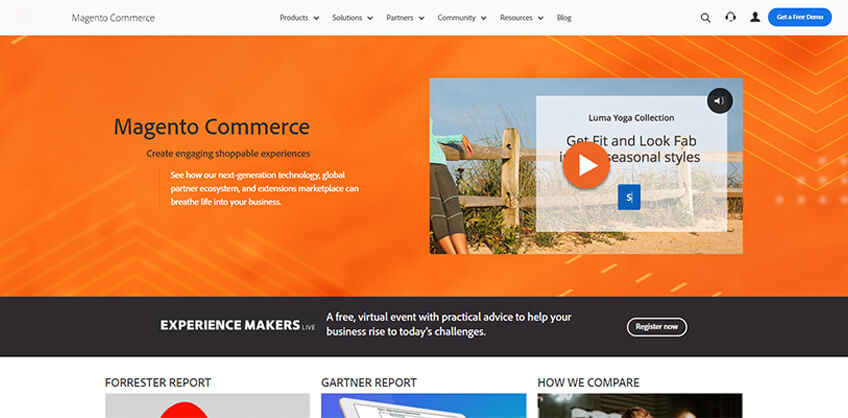Image resolution: width=848 pixels, height=418 pixels.
Task: Expand the Solutions dropdown menu
Action: tap(353, 18)
